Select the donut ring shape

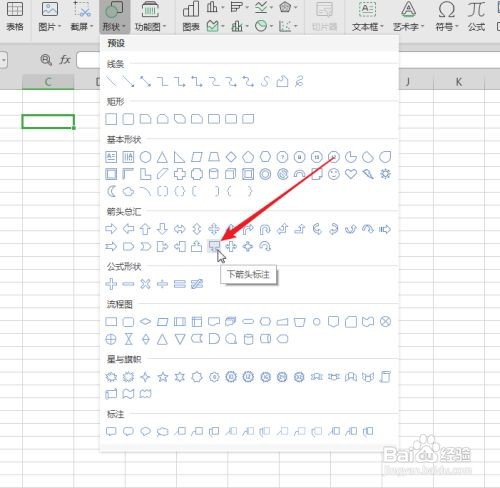click(x=265, y=174)
